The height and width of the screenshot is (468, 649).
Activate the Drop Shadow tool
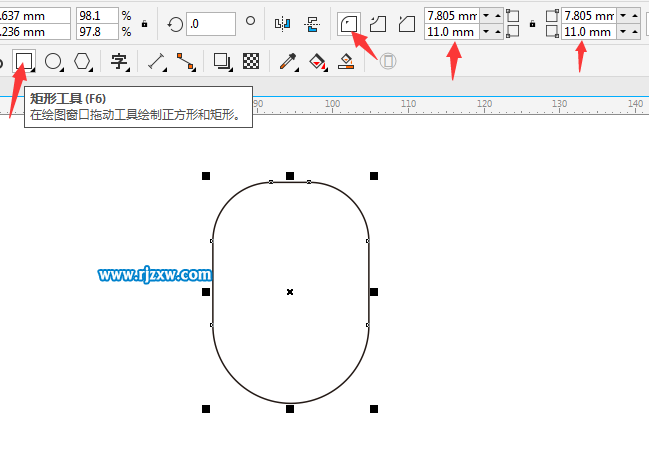222,62
